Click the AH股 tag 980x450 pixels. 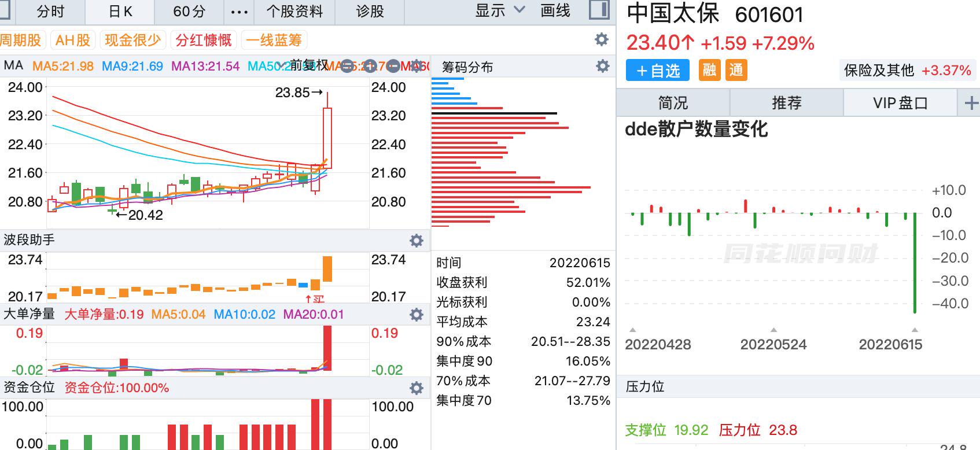(x=73, y=40)
